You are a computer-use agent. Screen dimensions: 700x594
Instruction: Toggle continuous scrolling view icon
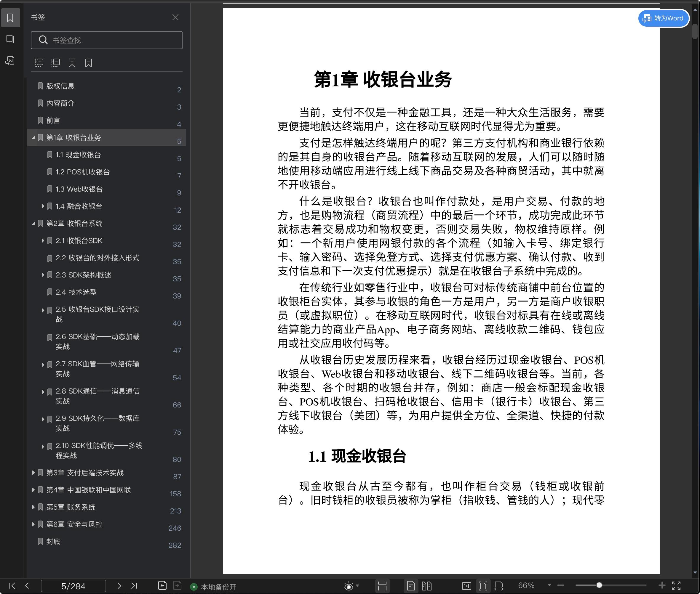click(x=382, y=586)
